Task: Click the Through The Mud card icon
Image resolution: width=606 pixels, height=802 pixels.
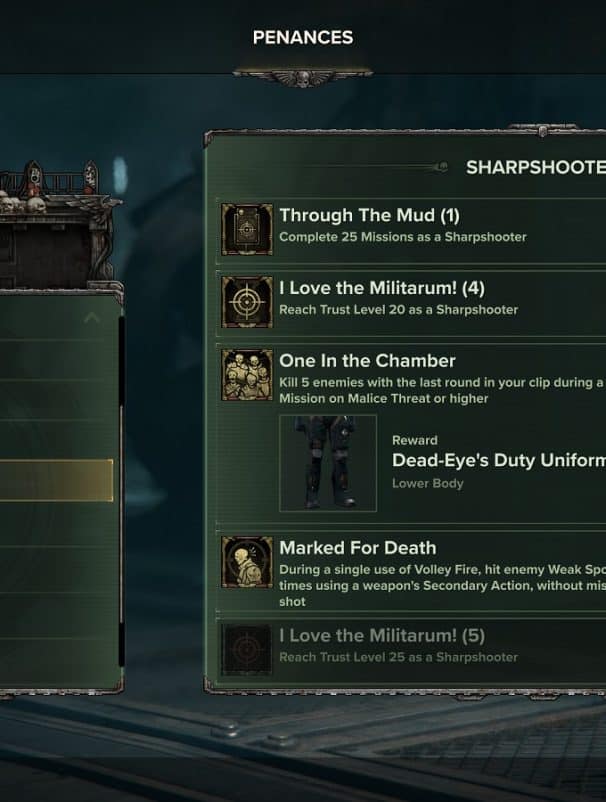Action: click(247, 229)
